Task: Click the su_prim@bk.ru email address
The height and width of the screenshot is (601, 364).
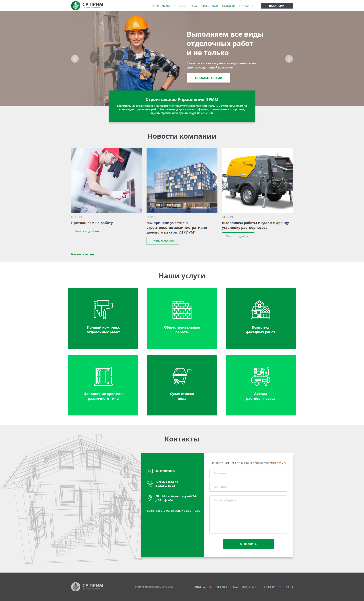Action: [165, 471]
